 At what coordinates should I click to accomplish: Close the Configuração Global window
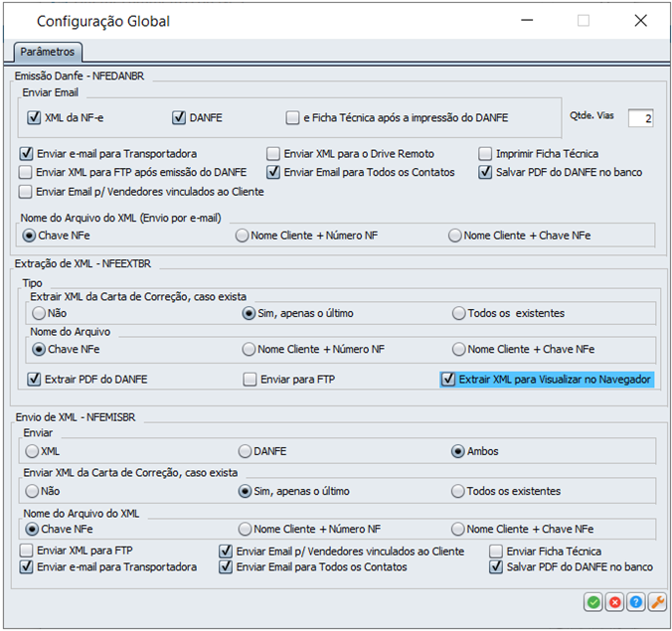click(640, 21)
